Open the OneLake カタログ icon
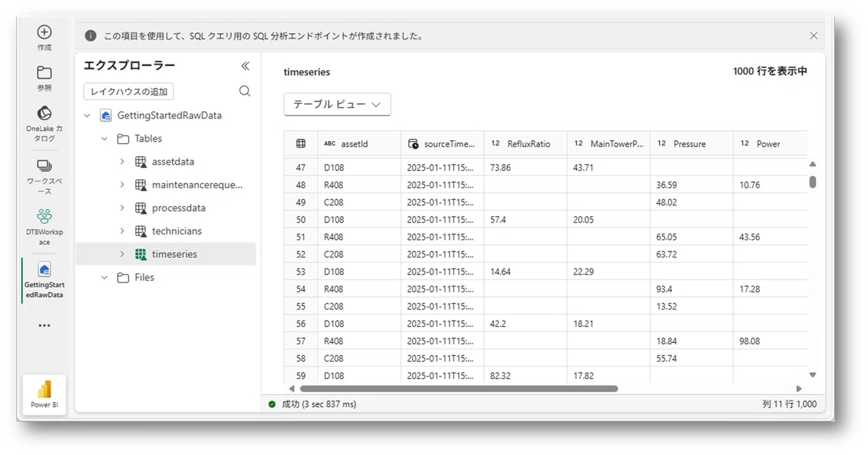 pyautogui.click(x=44, y=114)
